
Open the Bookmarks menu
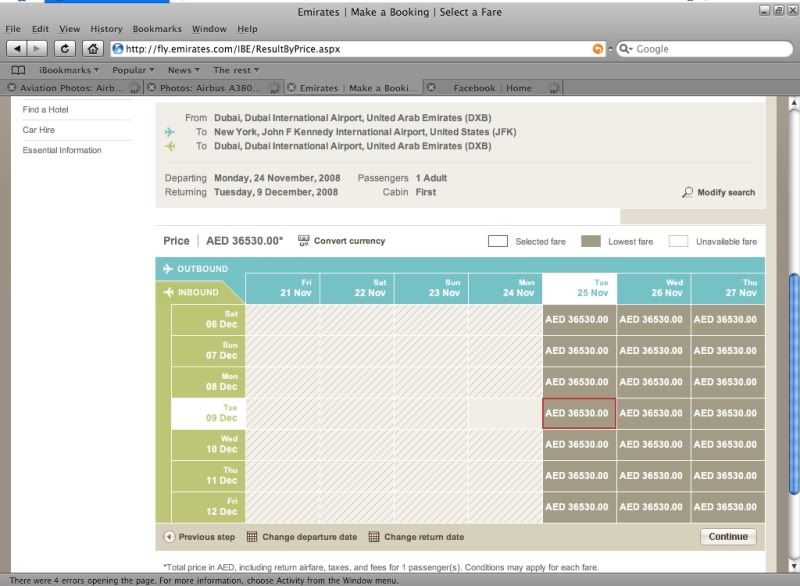(157, 29)
